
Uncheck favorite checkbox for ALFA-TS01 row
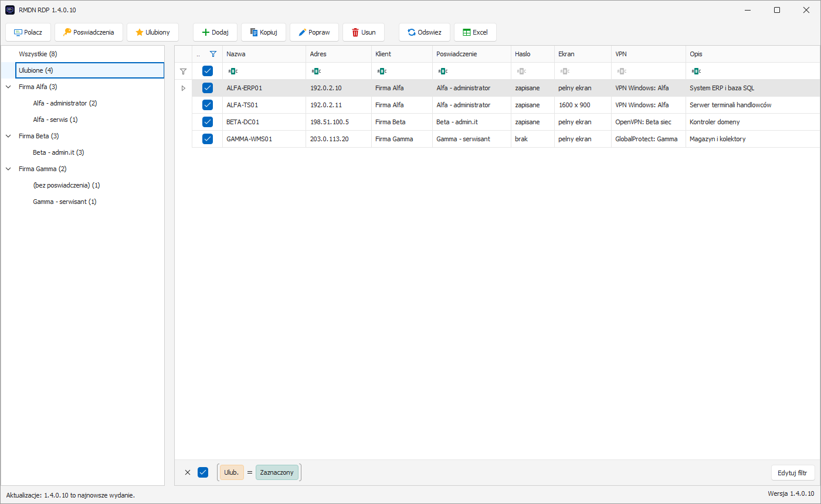(x=207, y=105)
